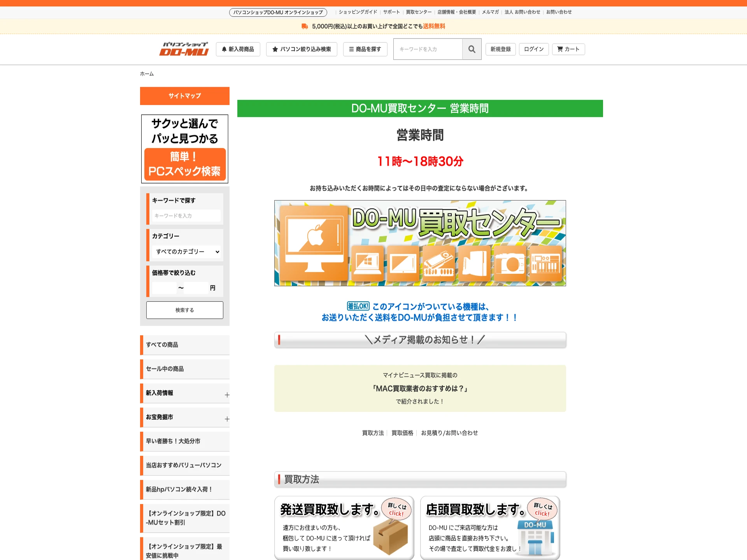Open the 店頭買取致します card

[x=490, y=528]
